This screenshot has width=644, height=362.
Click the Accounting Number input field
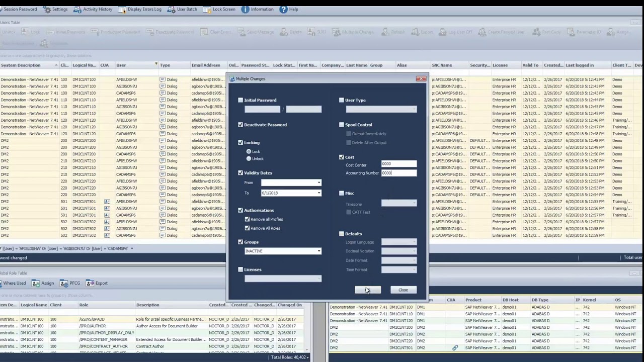coord(398,173)
